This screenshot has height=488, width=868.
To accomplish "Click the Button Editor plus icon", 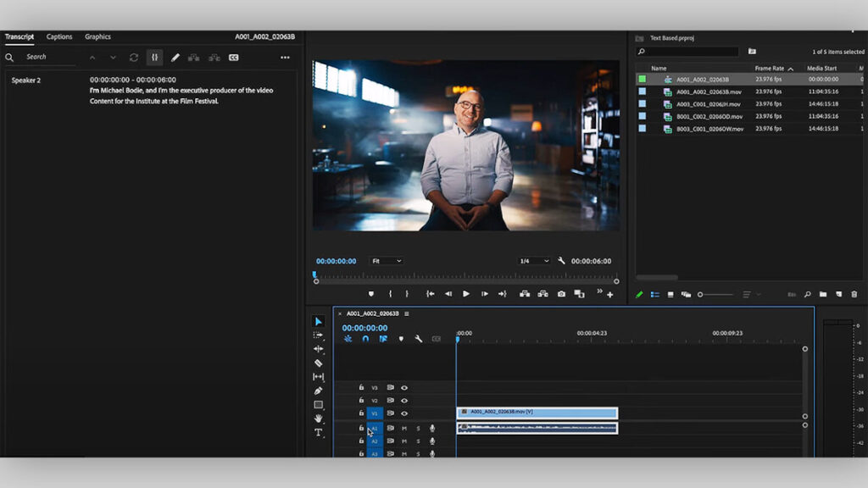I will (610, 295).
